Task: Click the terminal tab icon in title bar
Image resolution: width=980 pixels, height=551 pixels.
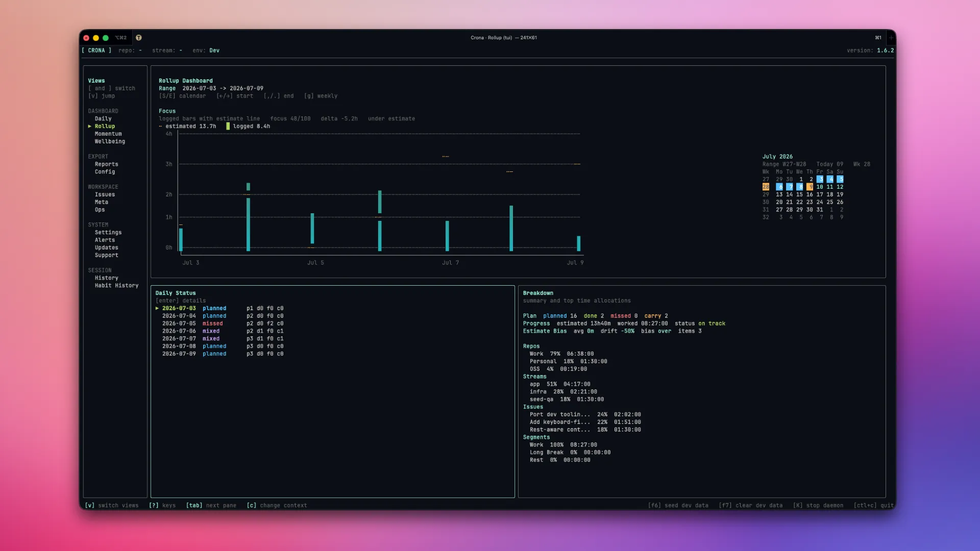Action: 138,38
